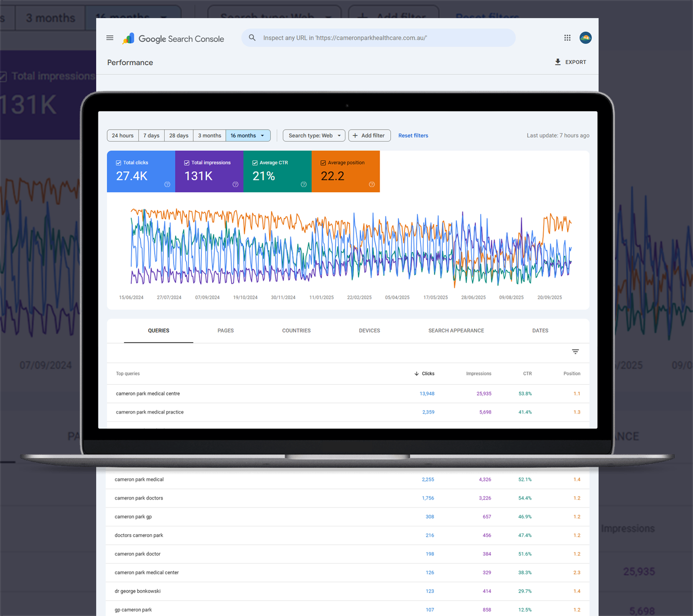The height and width of the screenshot is (616, 693).
Task: Select the 3 months range
Action: pos(210,135)
